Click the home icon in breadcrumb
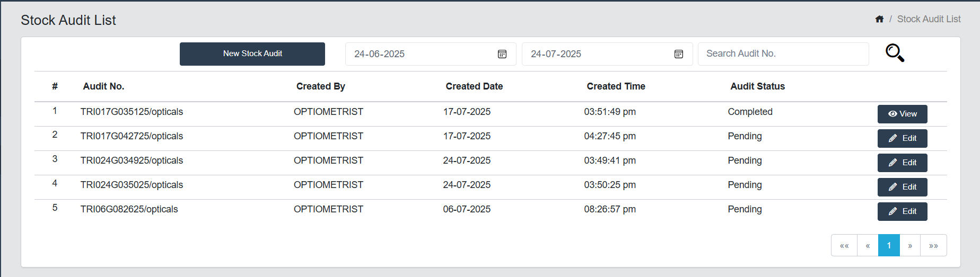 click(879, 19)
